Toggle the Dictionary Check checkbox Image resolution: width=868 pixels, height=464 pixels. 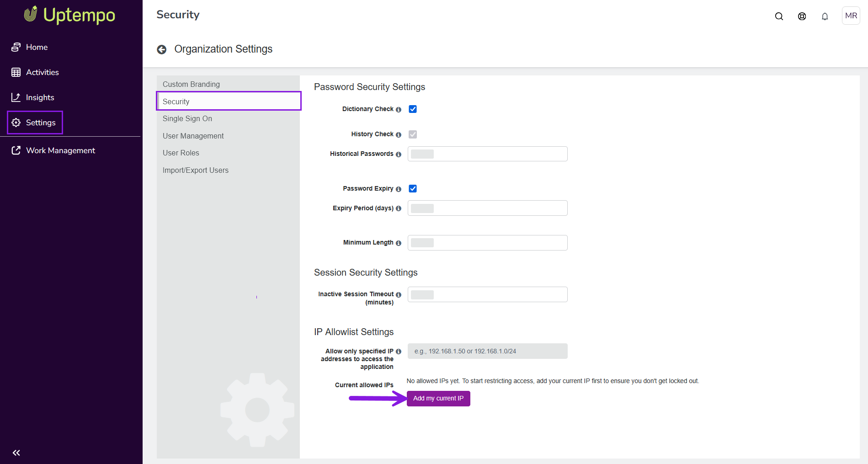413,109
